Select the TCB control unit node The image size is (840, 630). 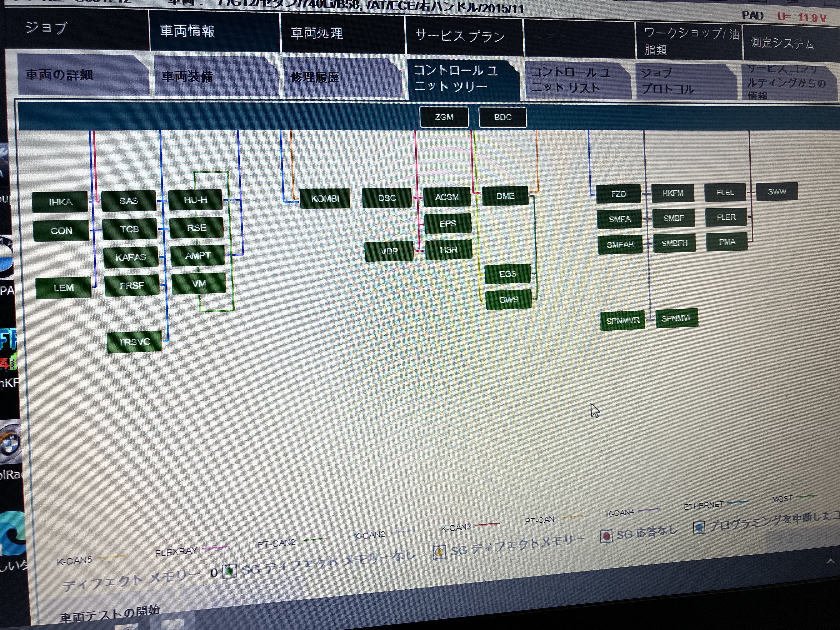(x=130, y=229)
